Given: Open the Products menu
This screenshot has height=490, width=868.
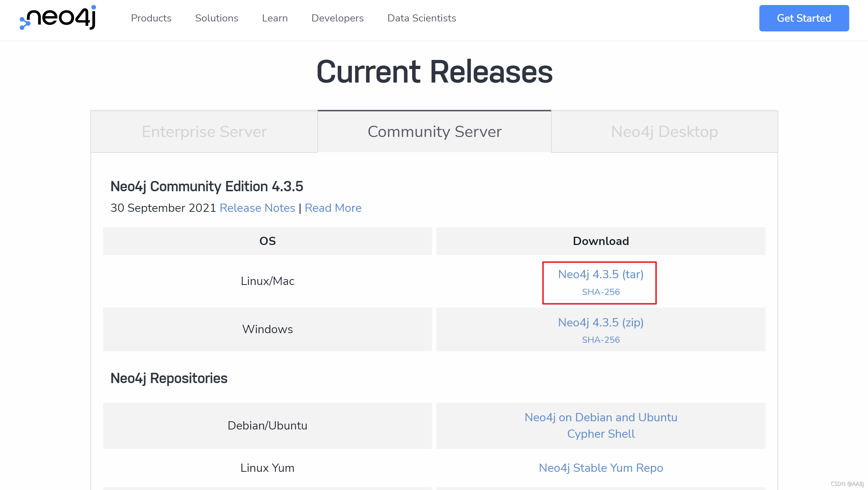Looking at the screenshot, I should pyautogui.click(x=151, y=18).
